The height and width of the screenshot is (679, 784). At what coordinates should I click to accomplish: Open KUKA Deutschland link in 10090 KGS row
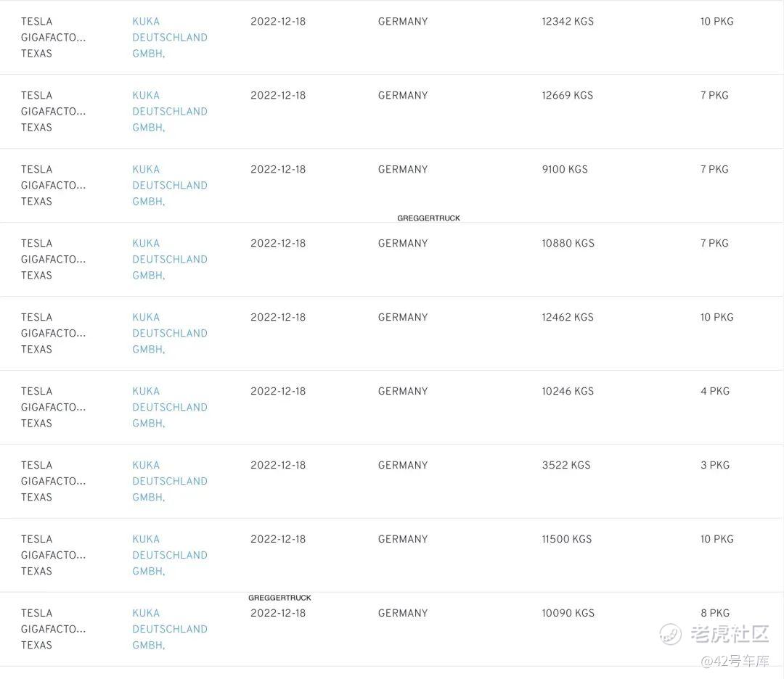[169, 630]
